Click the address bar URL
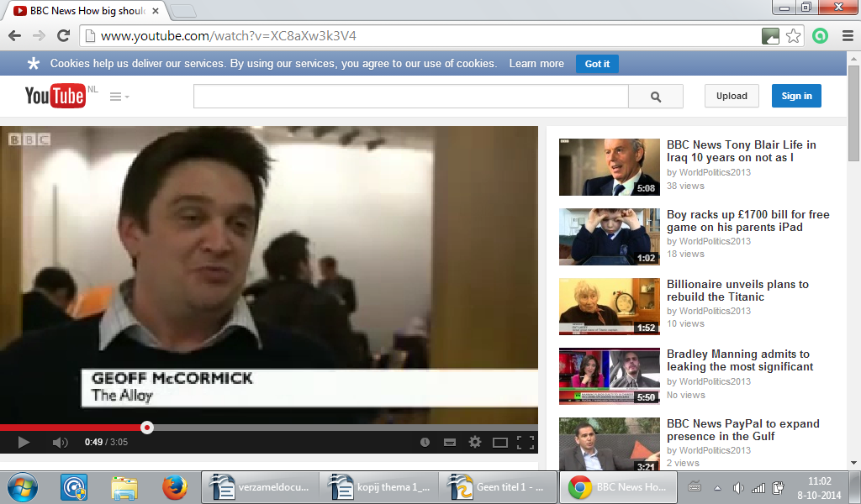 (229, 36)
